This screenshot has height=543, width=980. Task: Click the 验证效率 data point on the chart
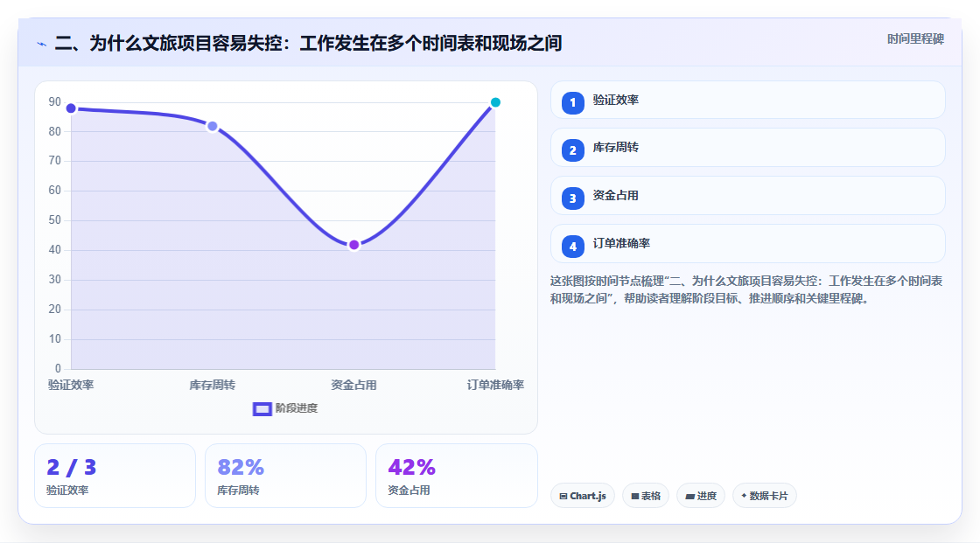(71, 108)
